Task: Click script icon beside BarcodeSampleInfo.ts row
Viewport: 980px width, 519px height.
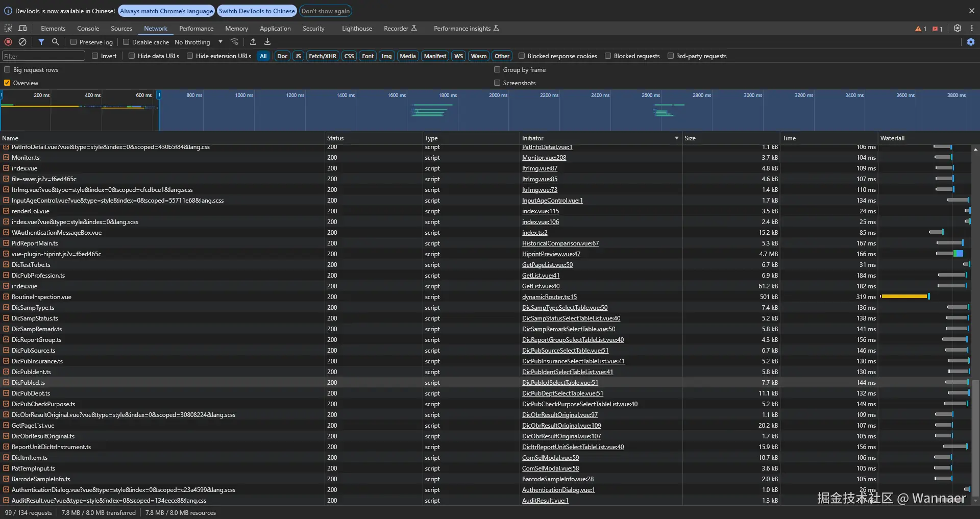Action: pyautogui.click(x=6, y=479)
